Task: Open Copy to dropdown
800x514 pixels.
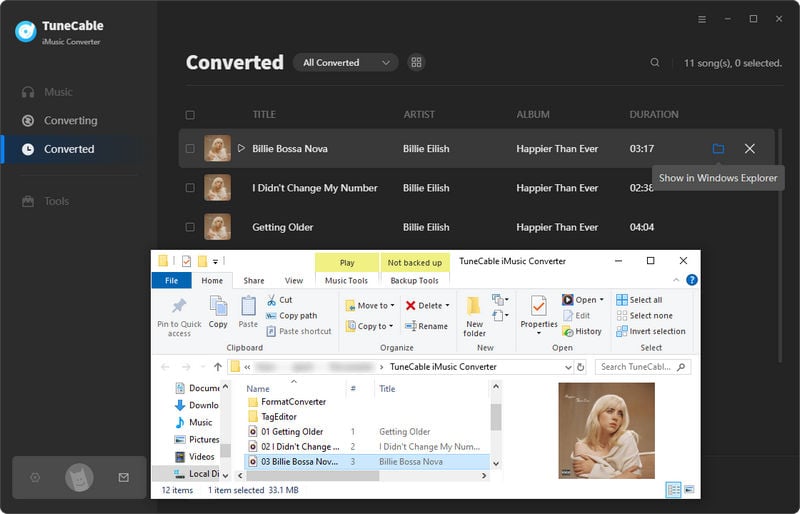Action: [x=369, y=326]
